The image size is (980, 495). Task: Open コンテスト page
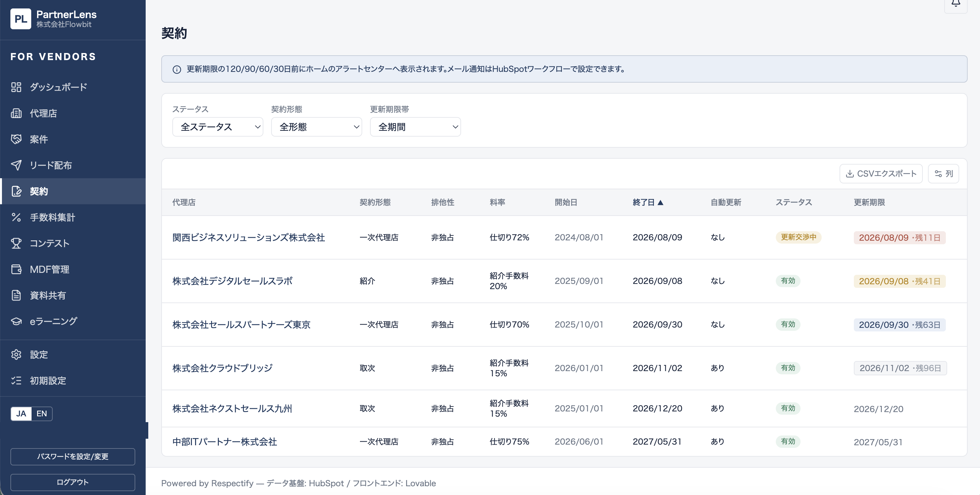pyautogui.click(x=73, y=243)
